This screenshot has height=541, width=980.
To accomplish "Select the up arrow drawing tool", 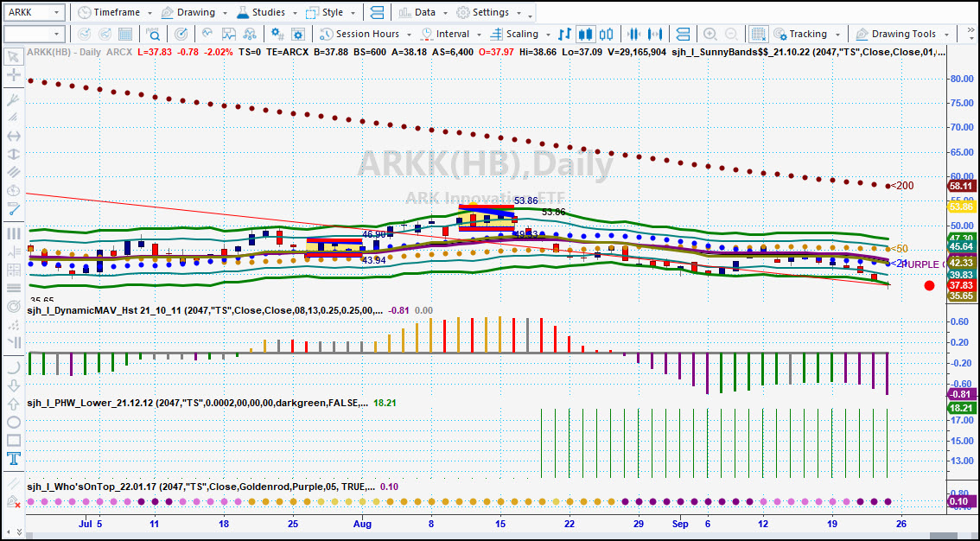I will coord(13,404).
